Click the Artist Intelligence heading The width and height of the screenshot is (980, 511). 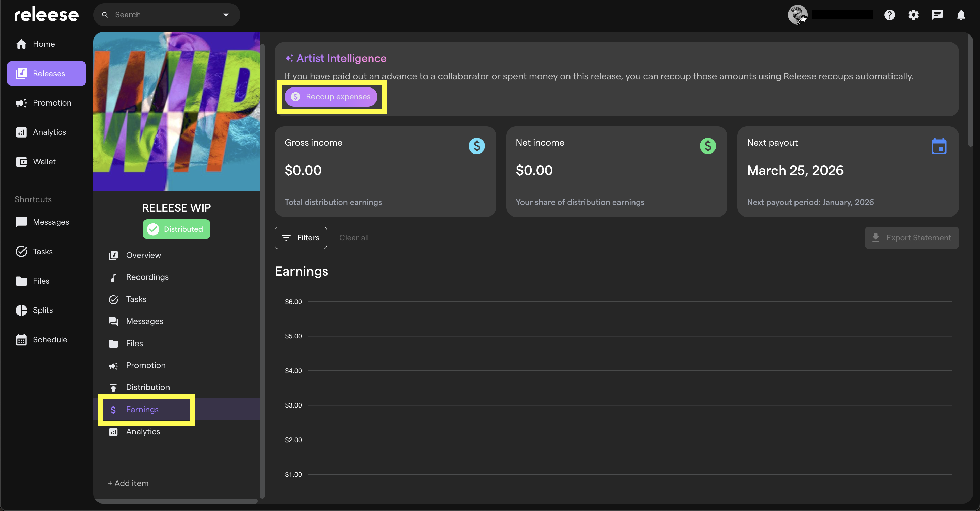tap(341, 58)
